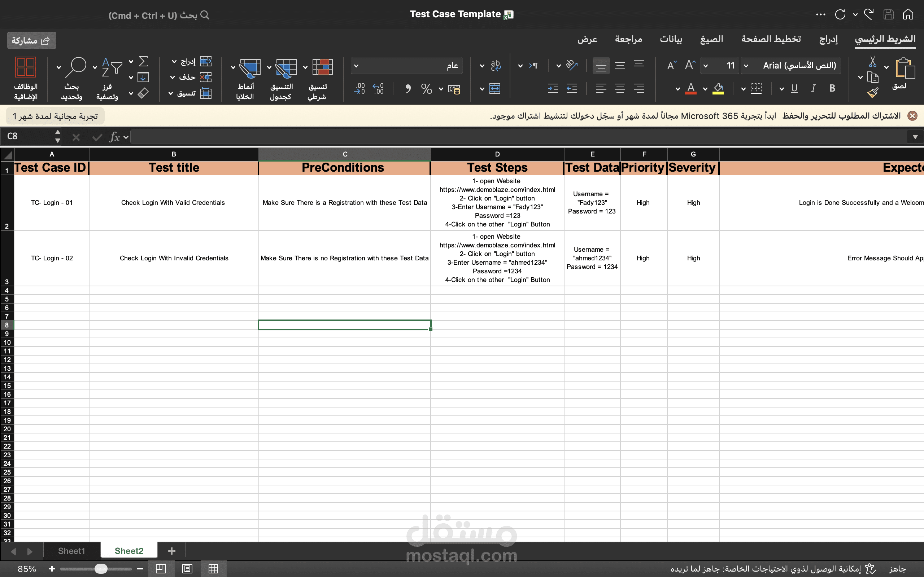Click the cut scissors icon
The image size is (924, 577).
pos(872,62)
